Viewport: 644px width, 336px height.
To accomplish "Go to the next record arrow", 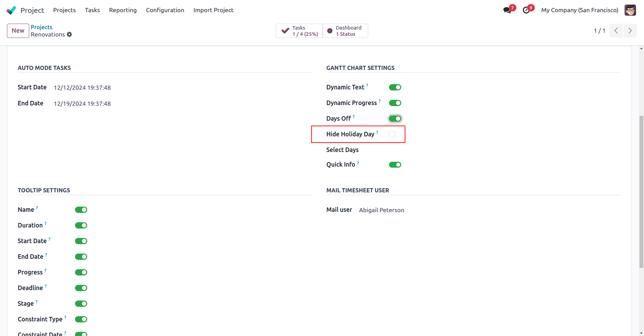I will [630, 31].
